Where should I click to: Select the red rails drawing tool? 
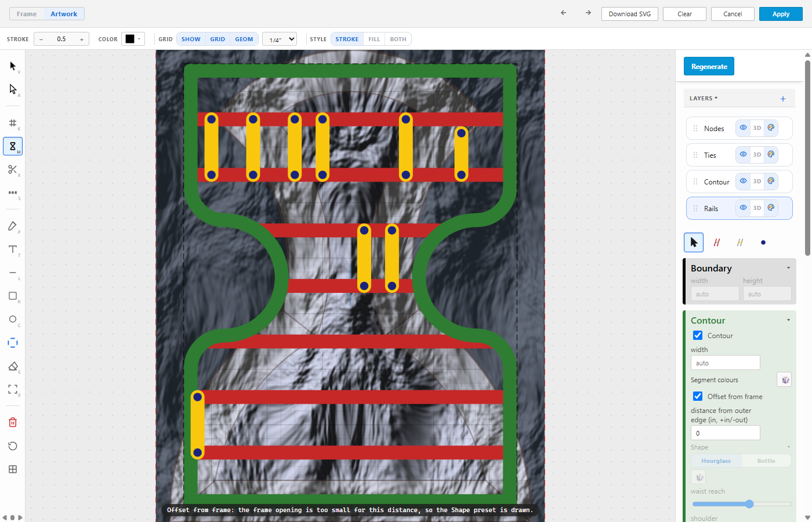(717, 242)
